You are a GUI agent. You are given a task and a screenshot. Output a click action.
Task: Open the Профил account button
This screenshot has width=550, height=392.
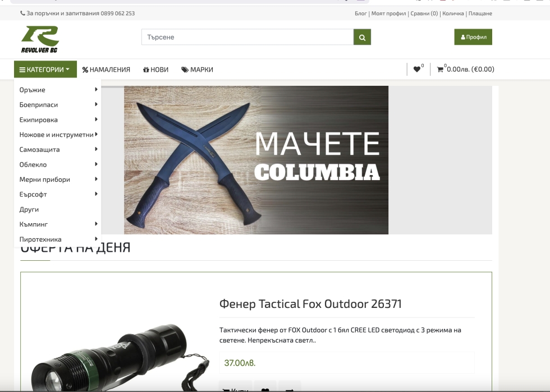click(x=473, y=37)
